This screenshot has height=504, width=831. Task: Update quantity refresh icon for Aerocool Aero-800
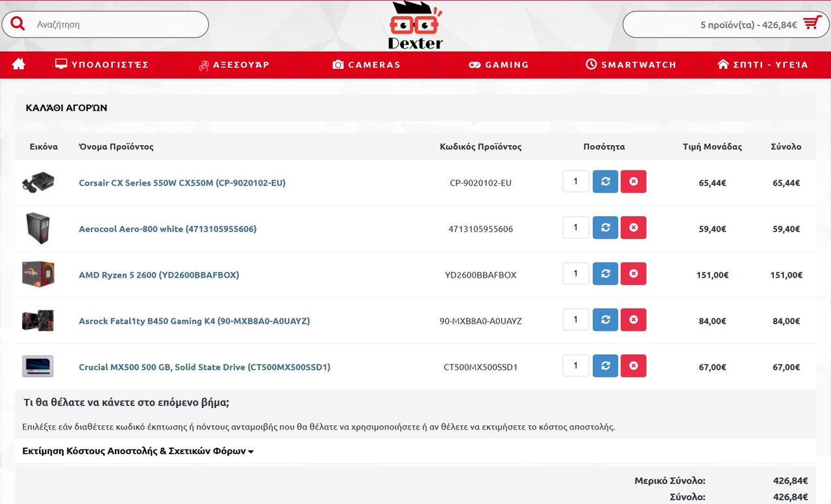tap(605, 228)
